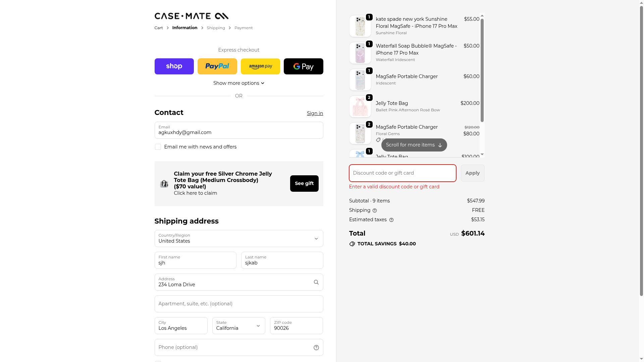Viewport: 644px width, 362px height.
Task: Enable Email me with news and offers
Action: tap(158, 147)
